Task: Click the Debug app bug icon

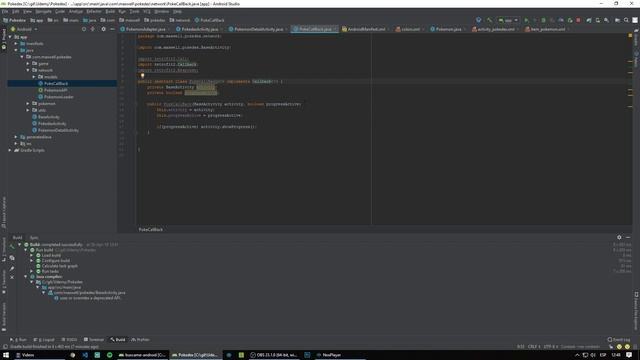Action: [543, 20]
